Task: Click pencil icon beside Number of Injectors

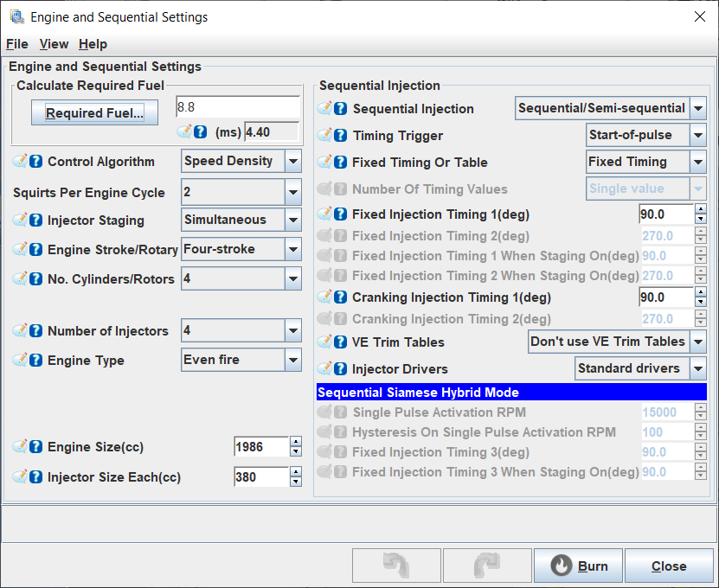Action: [x=21, y=330]
